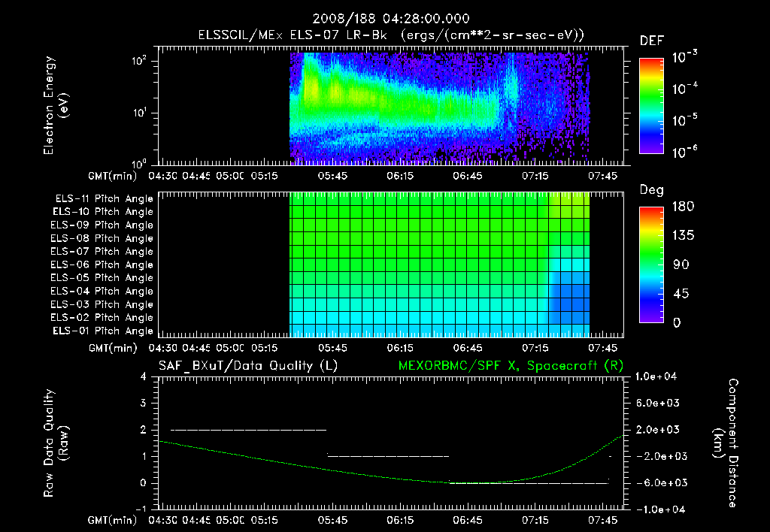Click the Component Distance (km) axis label

tap(726, 443)
